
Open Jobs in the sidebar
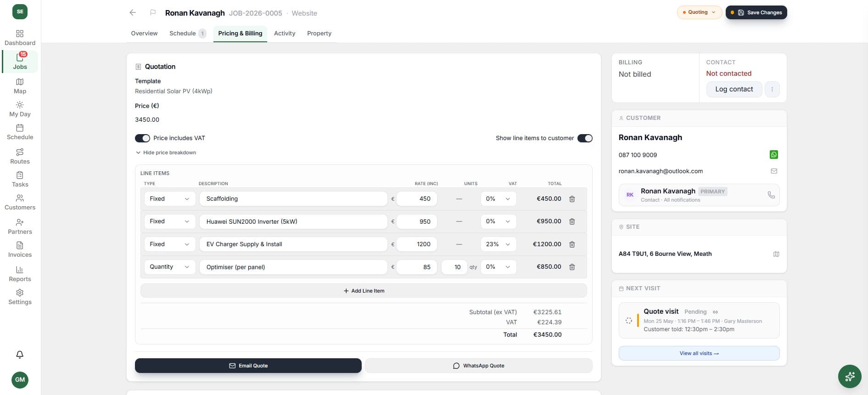(20, 62)
